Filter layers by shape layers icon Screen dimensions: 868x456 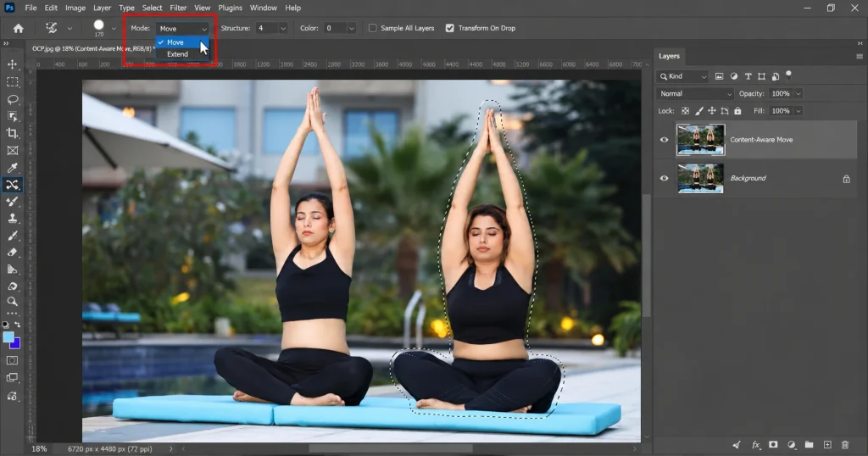[x=762, y=76]
